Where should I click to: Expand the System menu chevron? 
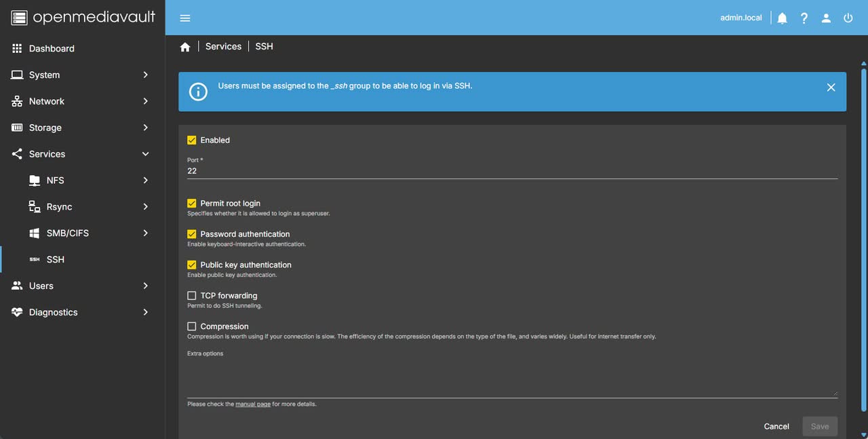(145, 75)
